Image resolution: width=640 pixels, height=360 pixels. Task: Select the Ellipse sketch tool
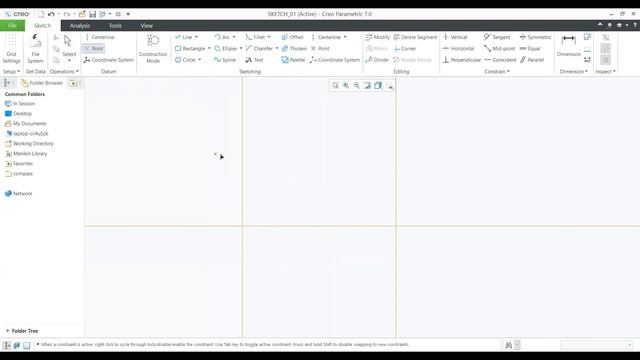click(226, 49)
